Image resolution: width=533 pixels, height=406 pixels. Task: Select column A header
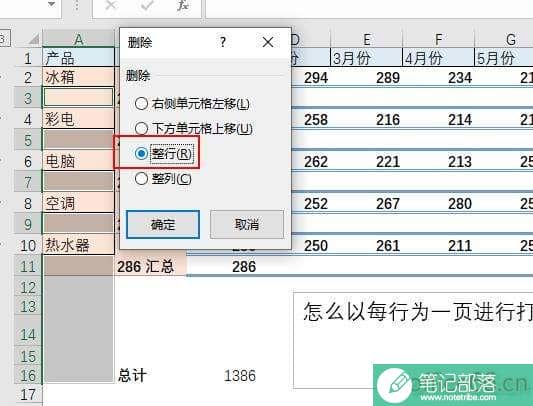coord(79,39)
